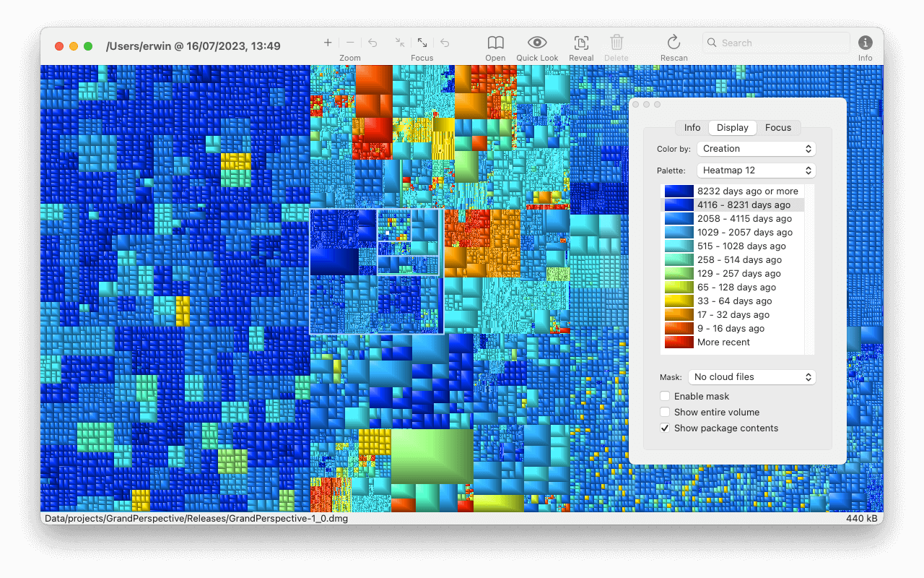
Task: Switch to the Info tab
Action: click(x=692, y=128)
